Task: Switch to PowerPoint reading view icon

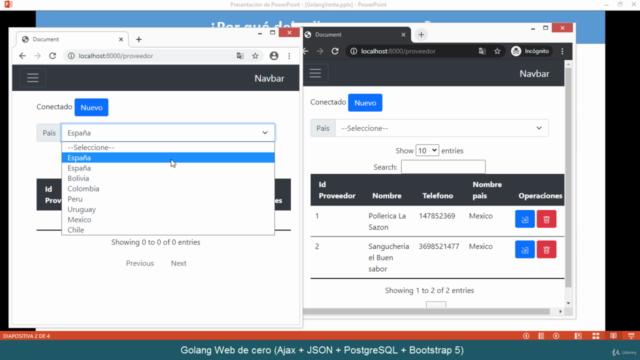Action: coord(613,336)
